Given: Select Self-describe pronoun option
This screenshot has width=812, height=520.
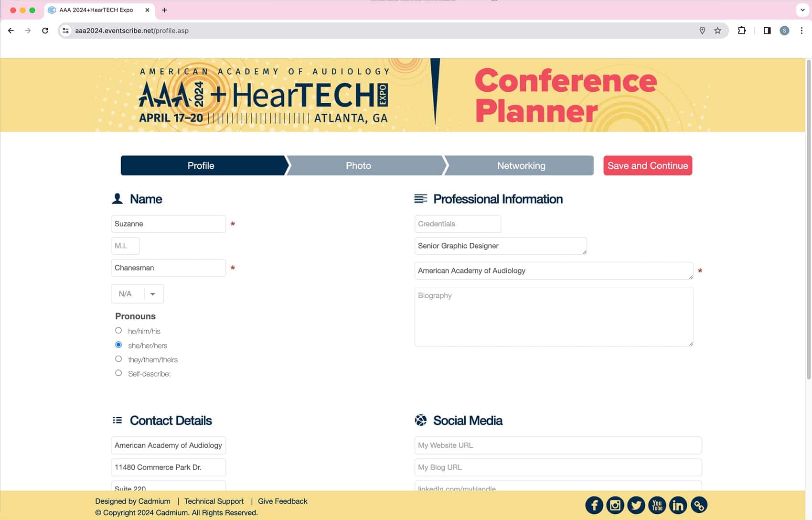Looking at the screenshot, I should (x=118, y=373).
